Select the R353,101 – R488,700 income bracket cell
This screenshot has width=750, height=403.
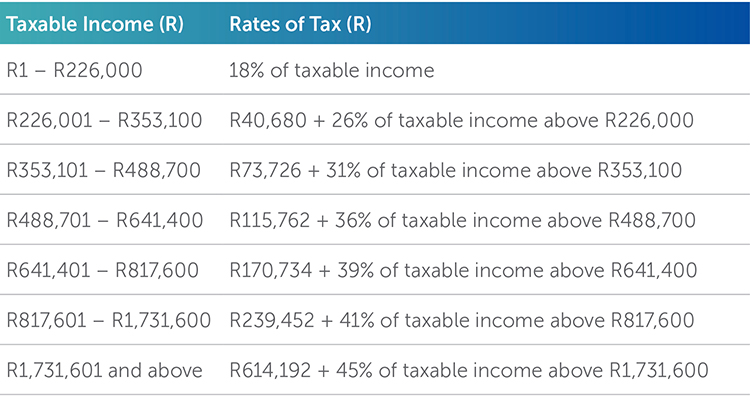click(x=104, y=171)
